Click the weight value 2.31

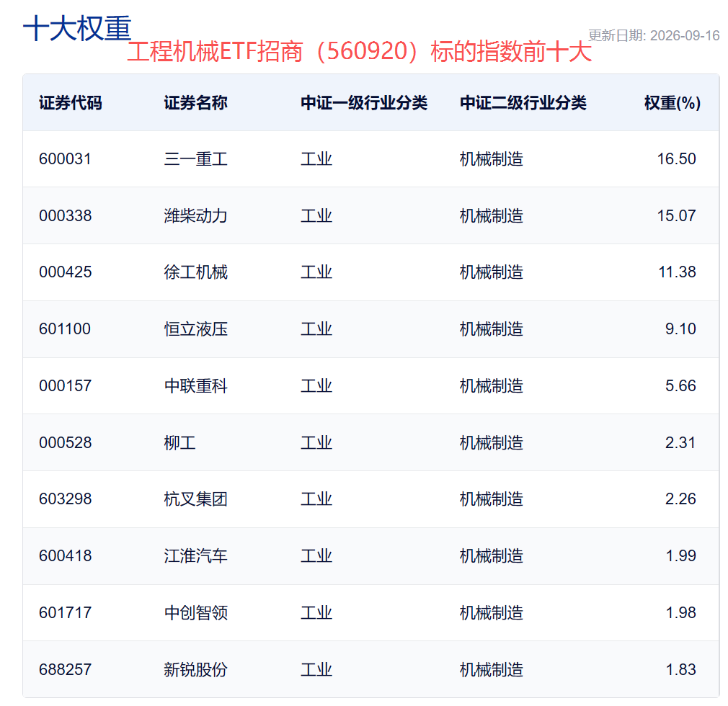point(680,443)
